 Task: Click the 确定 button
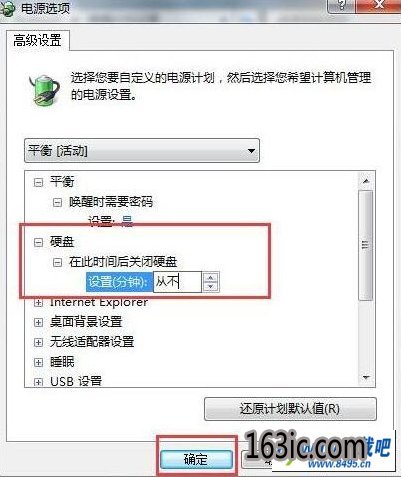(x=196, y=459)
